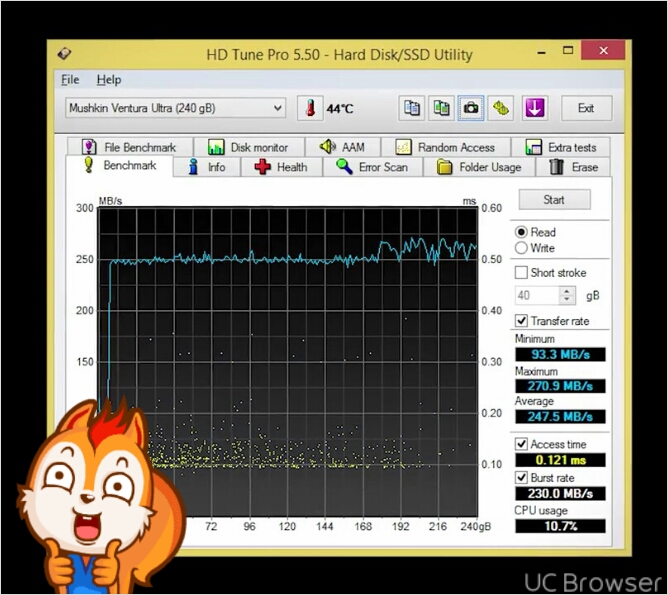The image size is (668, 595).
Task: Click the 0.121 ms access time value
Action: (x=560, y=460)
